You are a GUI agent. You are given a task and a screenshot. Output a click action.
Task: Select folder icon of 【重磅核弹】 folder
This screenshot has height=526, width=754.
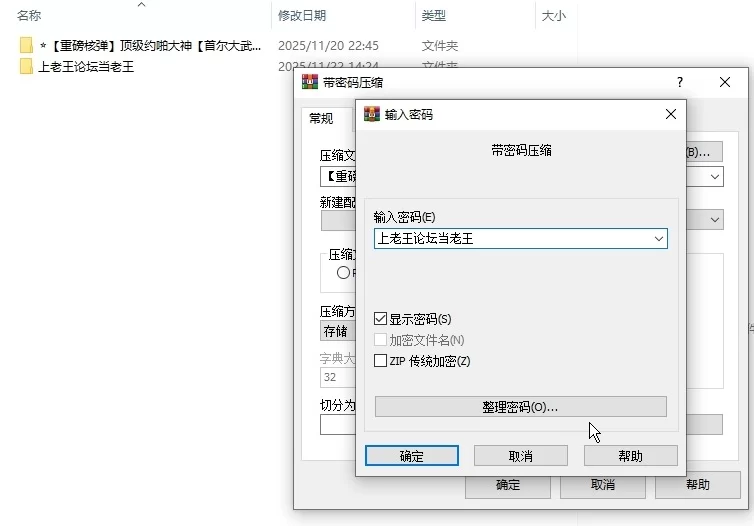[x=26, y=45]
